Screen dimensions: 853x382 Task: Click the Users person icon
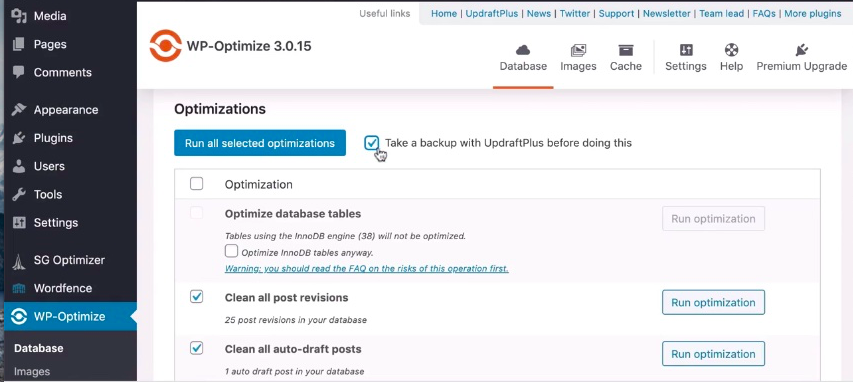(x=19, y=166)
